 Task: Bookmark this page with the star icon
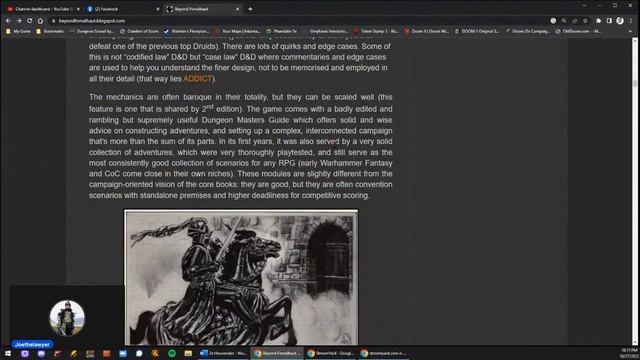[x=585, y=20]
